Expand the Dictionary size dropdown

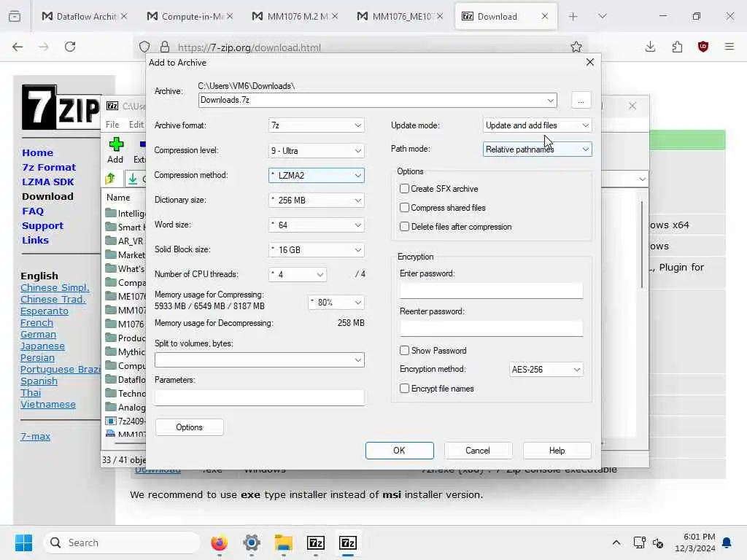click(x=317, y=200)
